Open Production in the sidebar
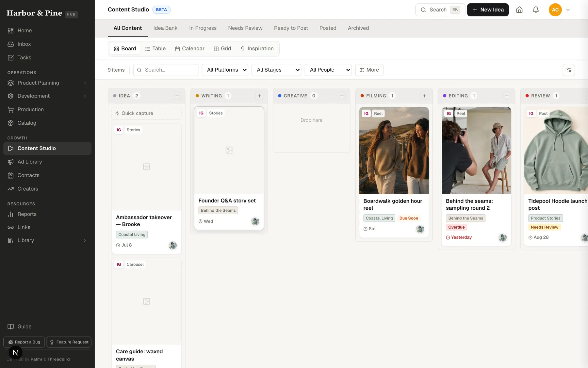The image size is (588, 368). 47,109
